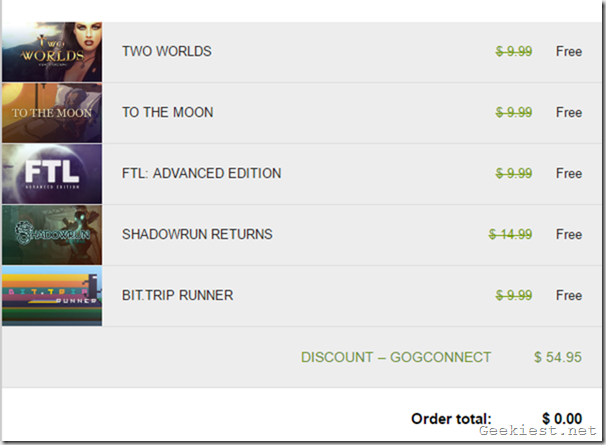Click the Free label beside To The Moon
Viewport: 606px width, 445px height.
pos(569,112)
